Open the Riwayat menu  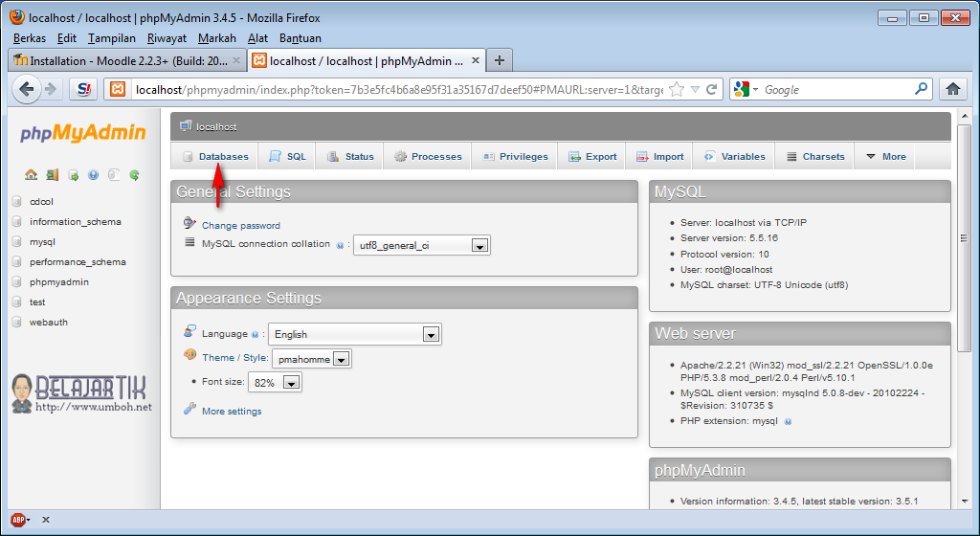pyautogui.click(x=167, y=38)
